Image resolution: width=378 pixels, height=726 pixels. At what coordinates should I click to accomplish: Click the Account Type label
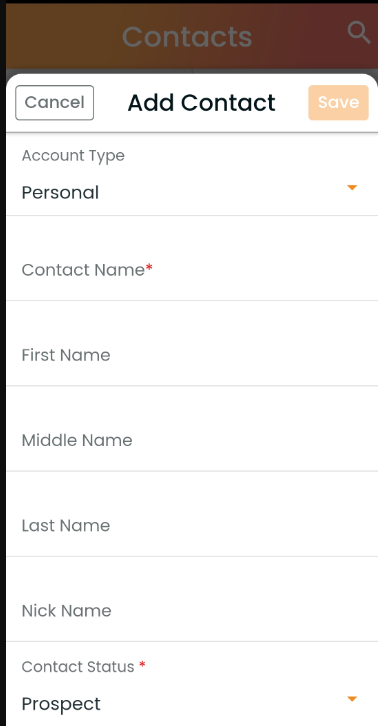coord(73,156)
